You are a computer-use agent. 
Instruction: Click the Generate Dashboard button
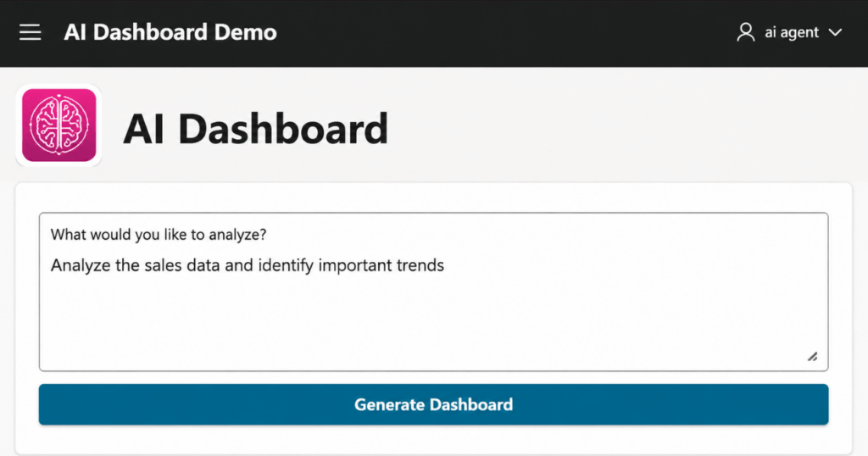[433, 404]
